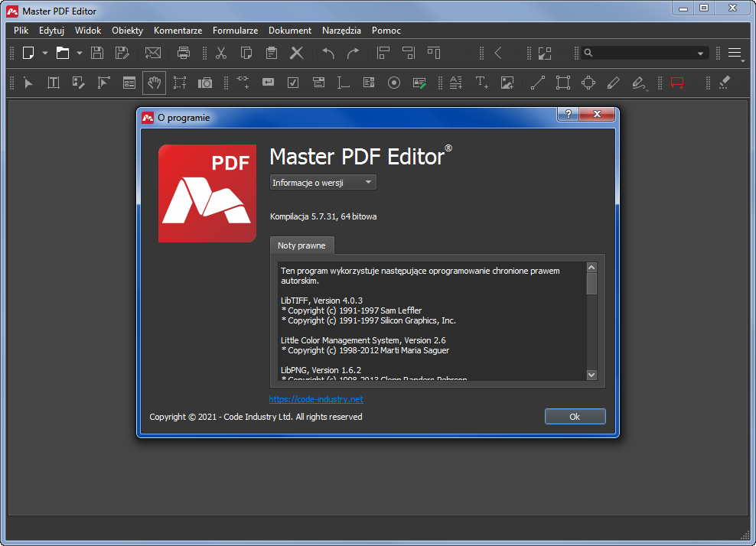This screenshot has height=546, width=756.
Task: Select the Rectangle drawing tool
Action: click(x=563, y=83)
